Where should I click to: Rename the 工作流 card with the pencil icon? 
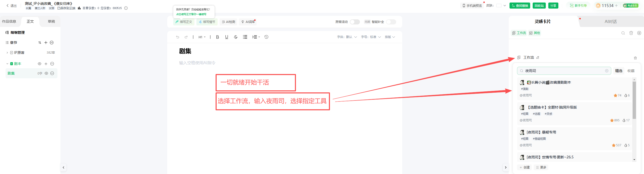click(538, 57)
